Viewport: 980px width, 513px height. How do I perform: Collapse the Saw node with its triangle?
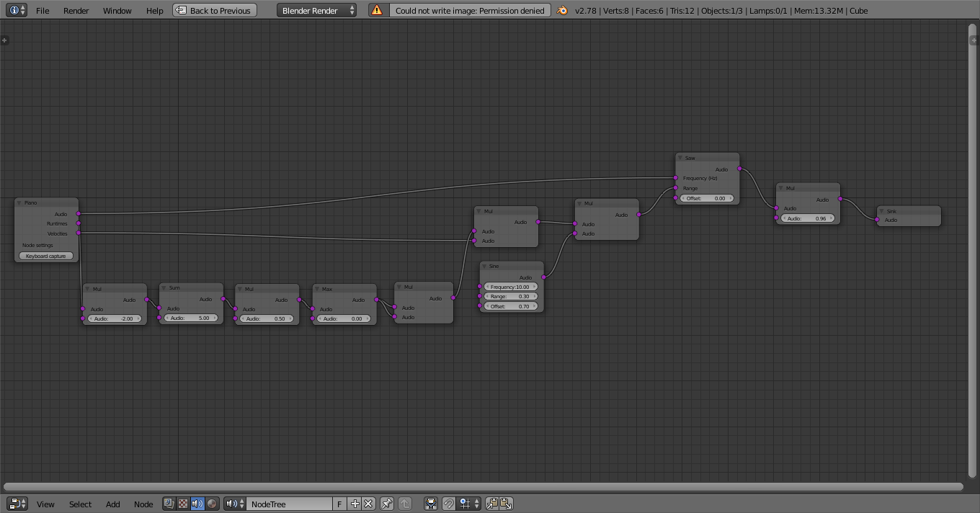tap(680, 158)
